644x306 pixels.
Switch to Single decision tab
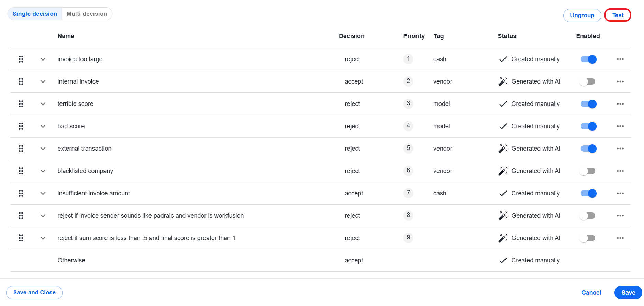click(x=35, y=14)
